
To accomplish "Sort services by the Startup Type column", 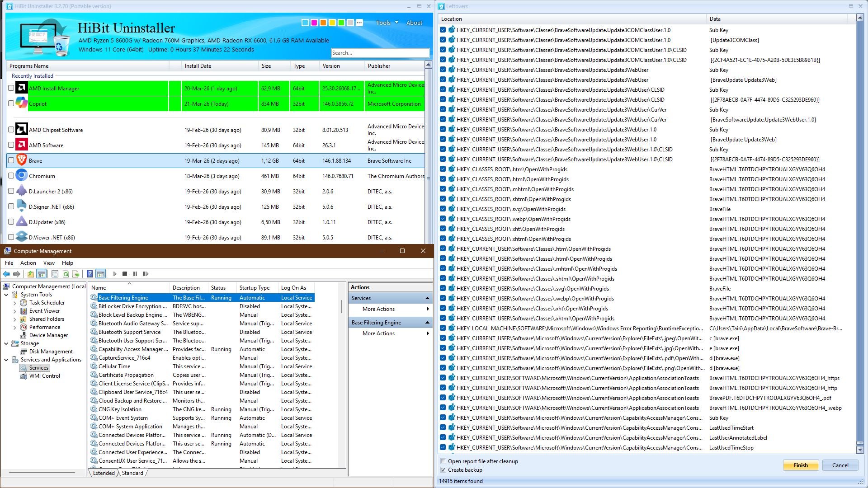I will coord(257,288).
